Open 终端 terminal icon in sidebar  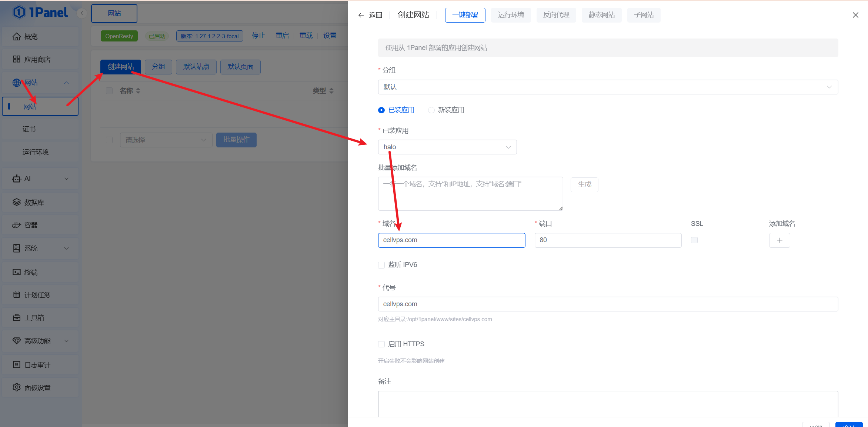pos(16,272)
